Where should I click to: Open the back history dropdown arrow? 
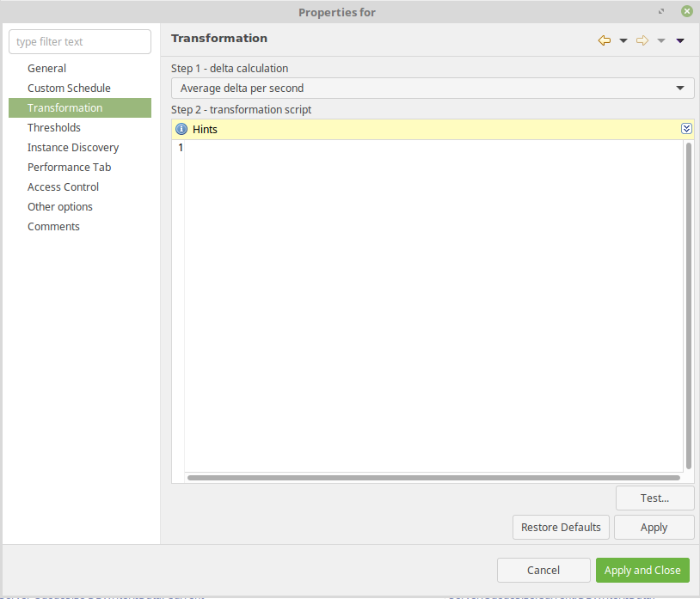(623, 40)
